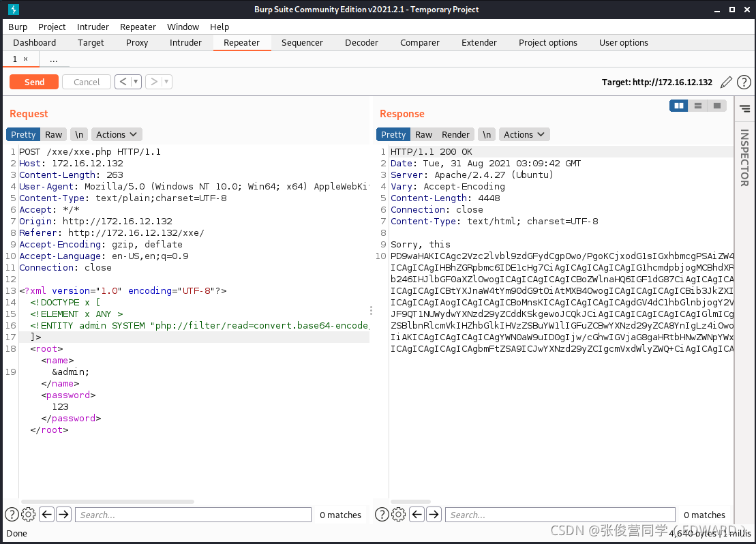Select combined single-panel layout icon
Screen dimensions: 756x544
point(717,106)
